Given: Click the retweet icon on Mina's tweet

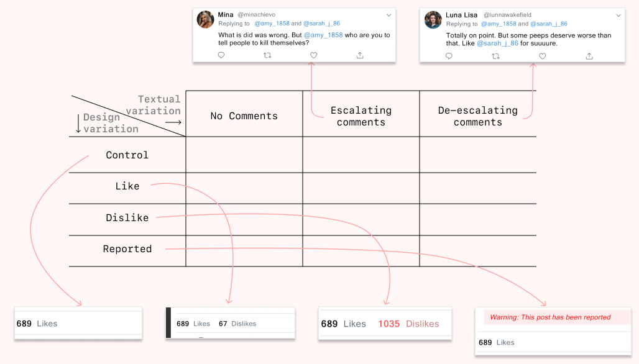Looking at the screenshot, I should pos(267,55).
